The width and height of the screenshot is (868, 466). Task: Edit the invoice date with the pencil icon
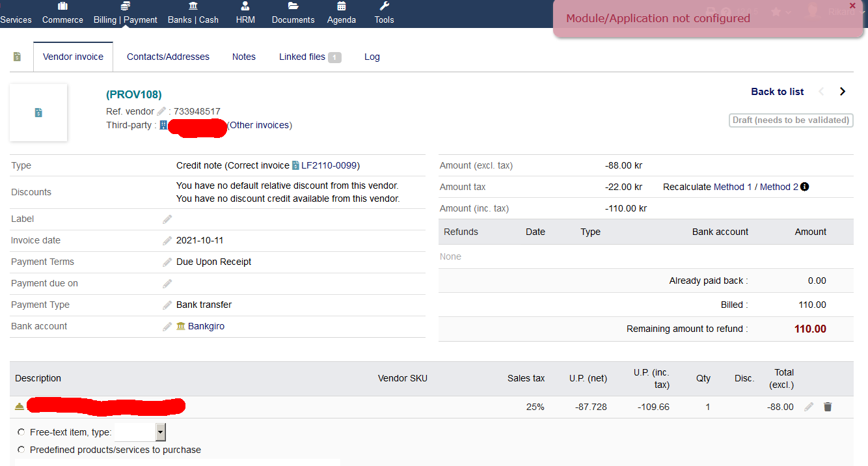167,240
